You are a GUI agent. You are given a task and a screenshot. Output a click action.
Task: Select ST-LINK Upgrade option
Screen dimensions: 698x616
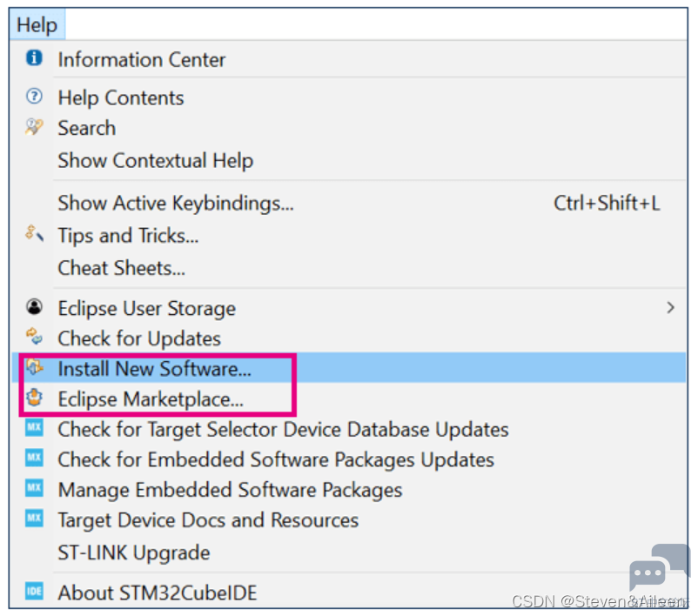(x=133, y=552)
